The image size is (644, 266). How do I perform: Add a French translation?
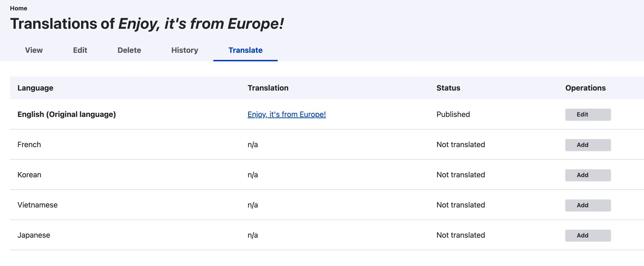click(x=588, y=145)
